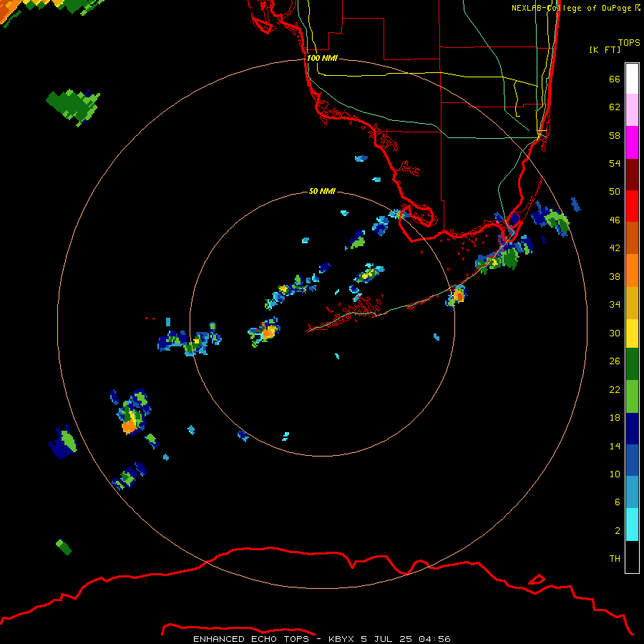The height and width of the screenshot is (644, 644).
Task: Select the 46 value on the scale
Action: point(615,220)
